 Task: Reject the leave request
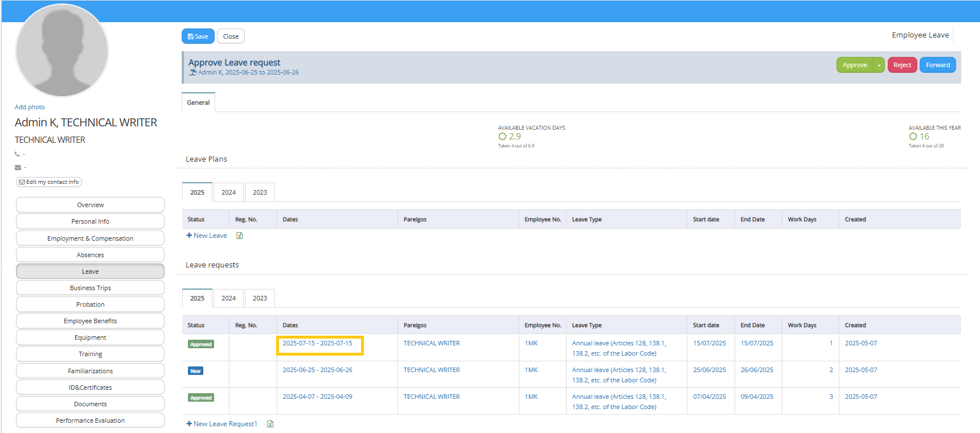coord(903,65)
